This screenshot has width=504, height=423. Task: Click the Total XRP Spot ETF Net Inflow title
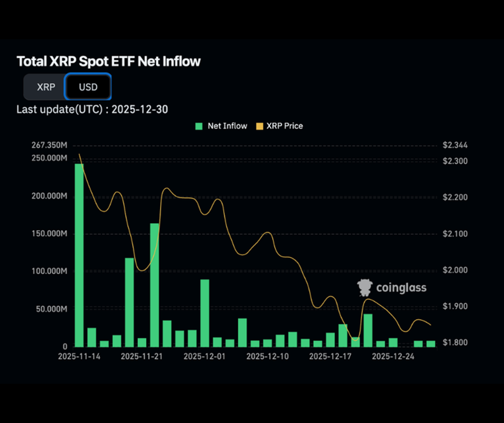coord(108,61)
